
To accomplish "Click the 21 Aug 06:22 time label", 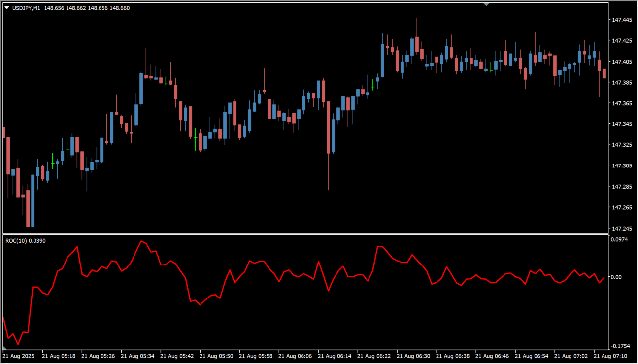I will tap(374, 356).
